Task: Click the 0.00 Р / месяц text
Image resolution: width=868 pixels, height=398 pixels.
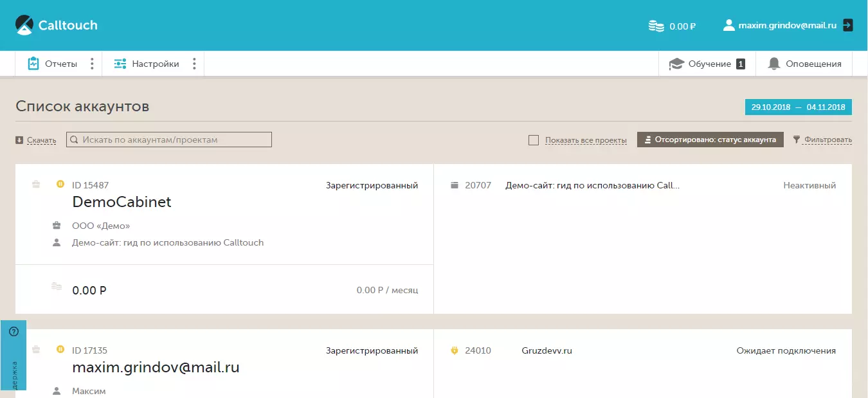Action: [388, 290]
